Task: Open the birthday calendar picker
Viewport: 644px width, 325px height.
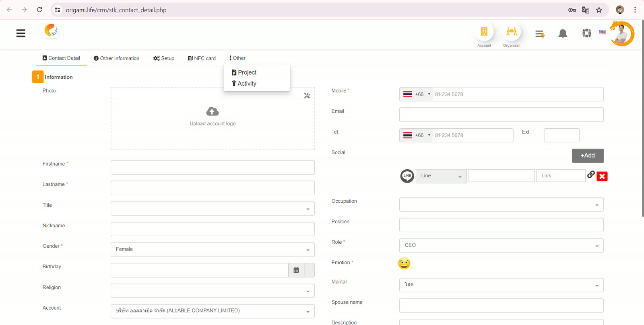Action: point(296,270)
